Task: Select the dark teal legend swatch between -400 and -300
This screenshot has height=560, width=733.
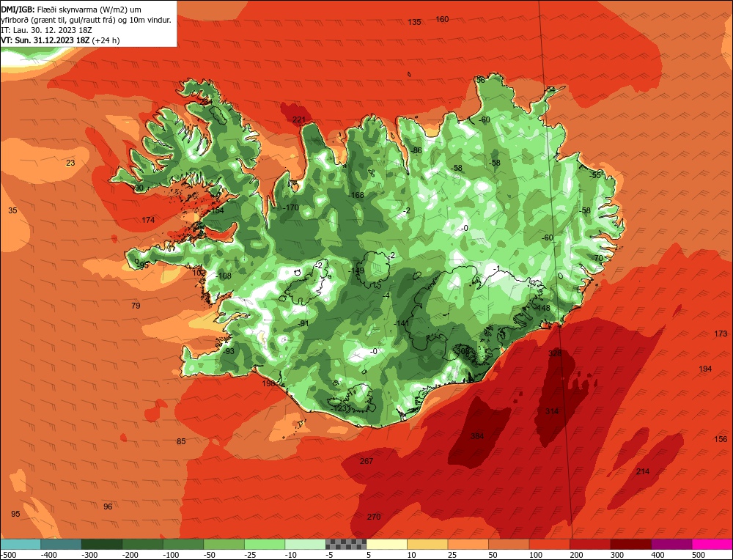Action: 62,544
